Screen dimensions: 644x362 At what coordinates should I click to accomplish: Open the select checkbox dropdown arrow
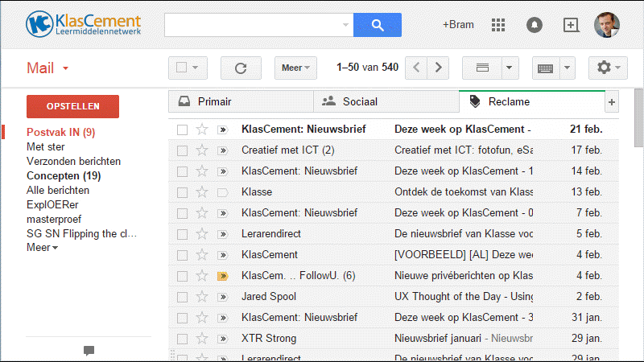point(196,68)
